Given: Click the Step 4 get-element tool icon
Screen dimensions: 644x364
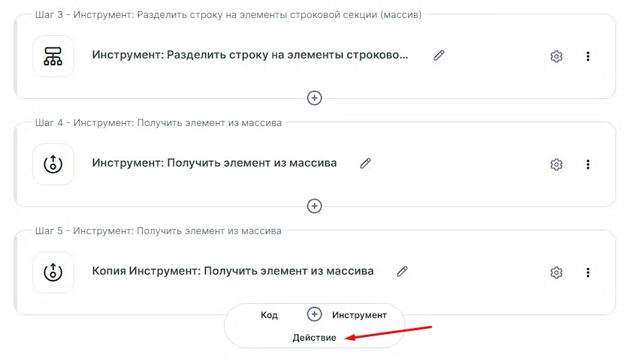Looking at the screenshot, I should click(x=53, y=164).
